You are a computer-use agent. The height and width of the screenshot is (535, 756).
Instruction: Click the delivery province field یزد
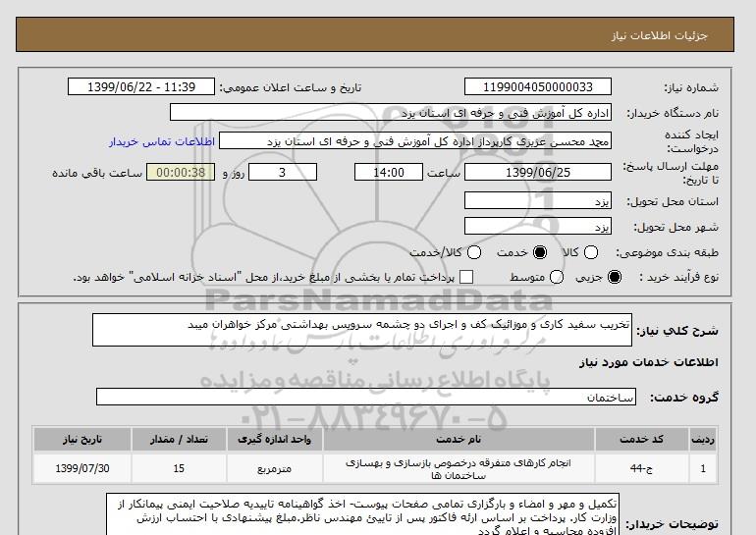tap(538, 201)
